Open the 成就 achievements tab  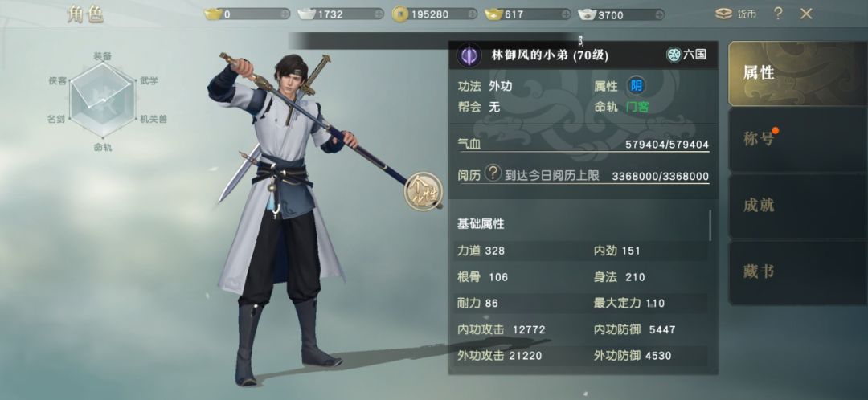797,206
